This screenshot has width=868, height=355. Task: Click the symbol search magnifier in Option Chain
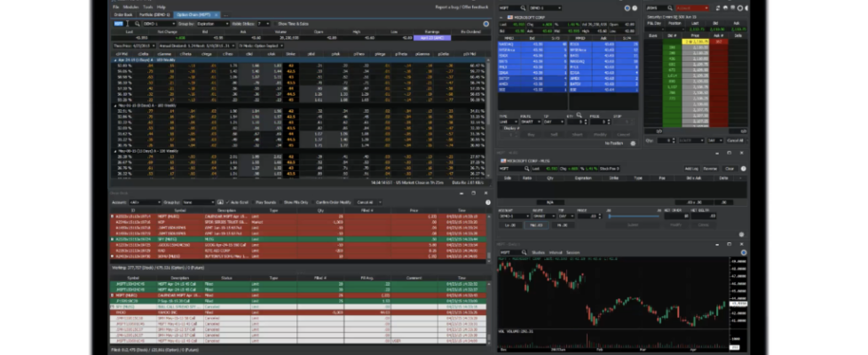point(138,24)
